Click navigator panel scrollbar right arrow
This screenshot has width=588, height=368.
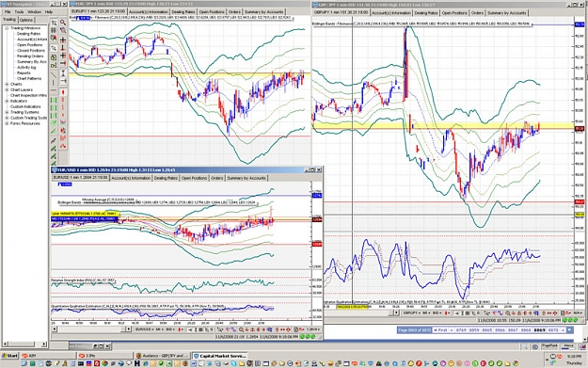[x=44, y=344]
